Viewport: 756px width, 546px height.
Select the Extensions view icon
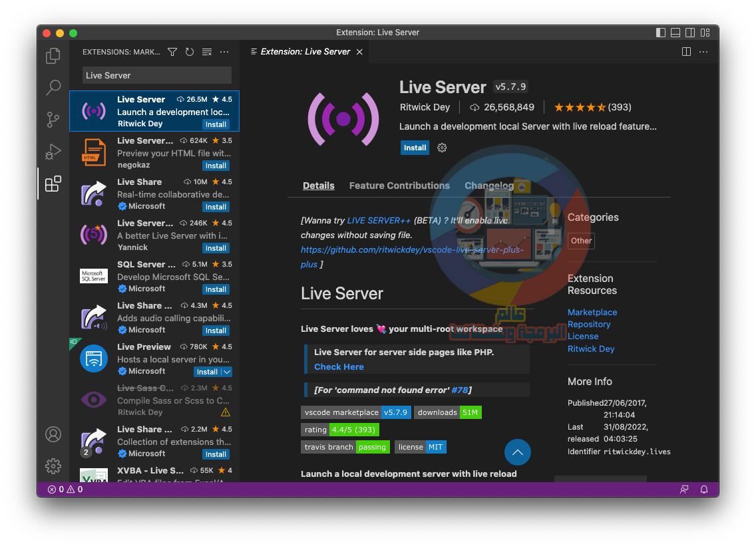pos(53,184)
